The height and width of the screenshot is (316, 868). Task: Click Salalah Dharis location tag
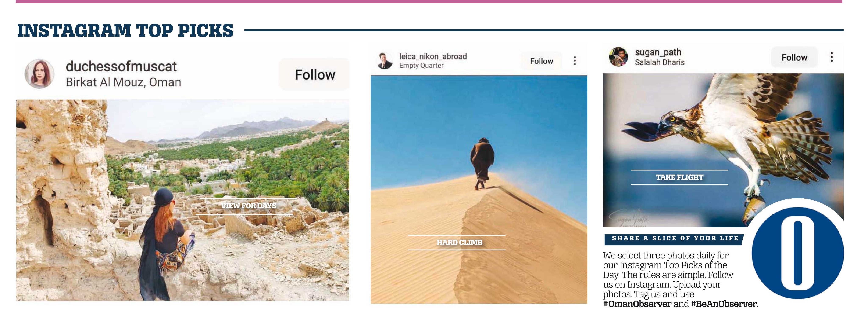(x=660, y=62)
